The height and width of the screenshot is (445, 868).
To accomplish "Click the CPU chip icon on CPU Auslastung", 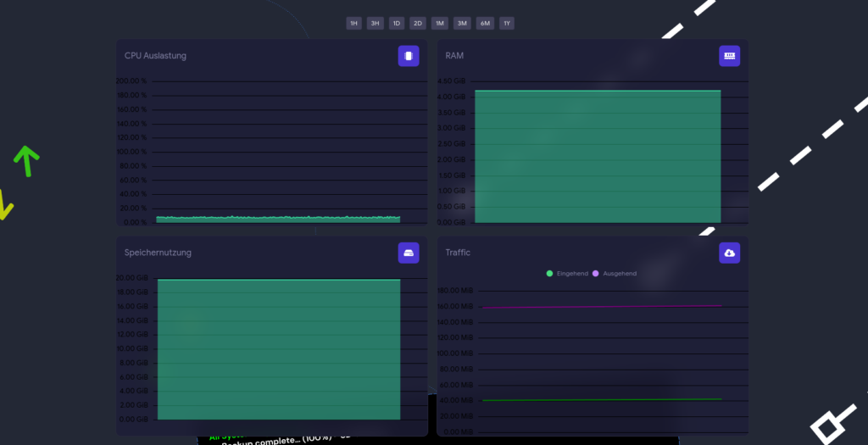I will tap(409, 56).
